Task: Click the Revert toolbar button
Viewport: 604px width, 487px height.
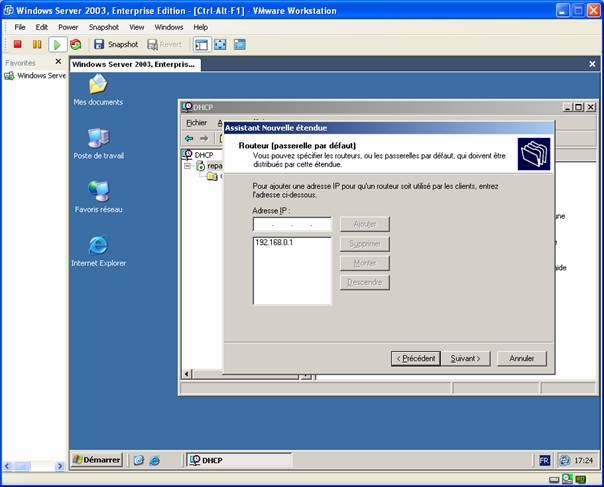Action: 164,44
